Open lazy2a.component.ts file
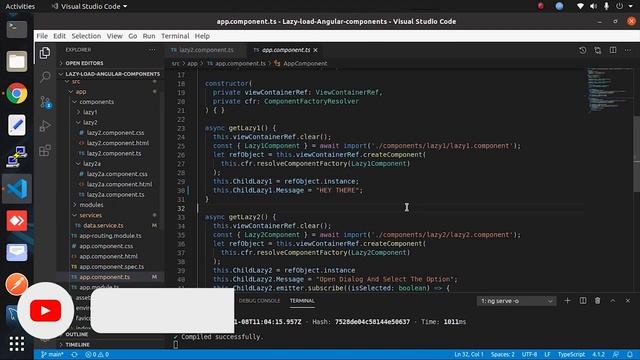The width and height of the screenshot is (640, 360). click(116, 195)
